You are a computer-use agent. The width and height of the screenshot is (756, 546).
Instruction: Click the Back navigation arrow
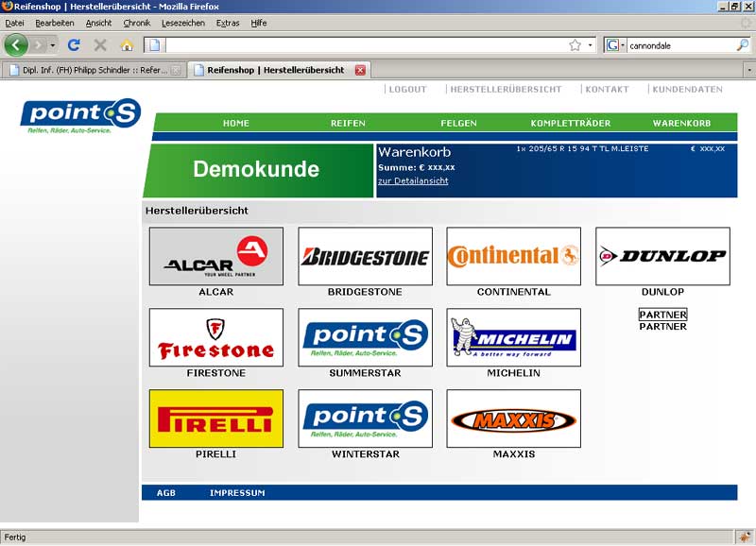16,44
